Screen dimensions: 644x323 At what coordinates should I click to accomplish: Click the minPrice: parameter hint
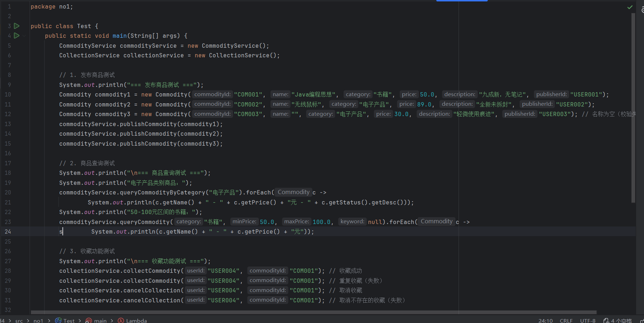click(244, 222)
